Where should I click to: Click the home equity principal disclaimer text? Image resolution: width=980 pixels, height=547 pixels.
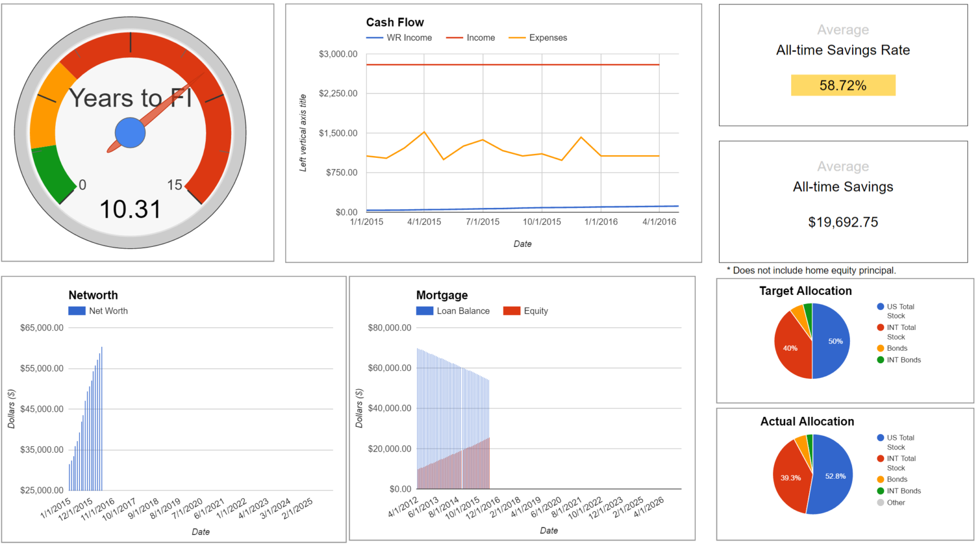[812, 270]
